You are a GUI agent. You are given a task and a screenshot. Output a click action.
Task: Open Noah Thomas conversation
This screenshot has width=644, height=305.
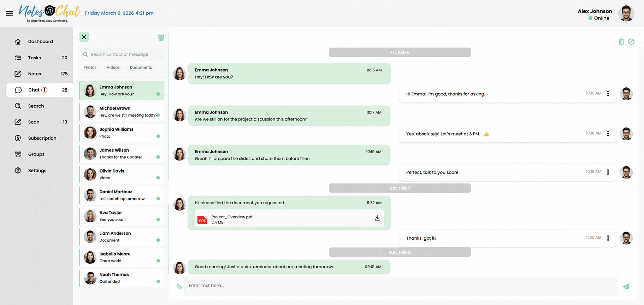pyautogui.click(x=122, y=278)
